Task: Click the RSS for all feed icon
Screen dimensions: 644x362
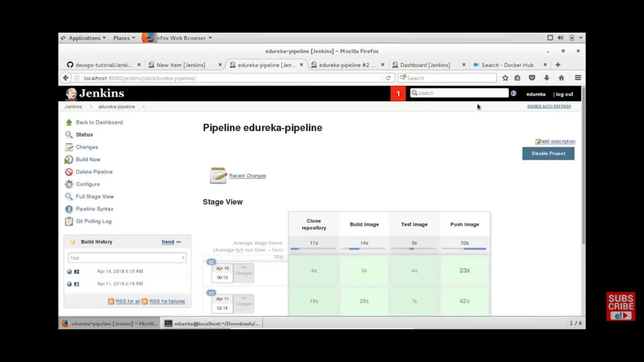Action: (x=111, y=301)
